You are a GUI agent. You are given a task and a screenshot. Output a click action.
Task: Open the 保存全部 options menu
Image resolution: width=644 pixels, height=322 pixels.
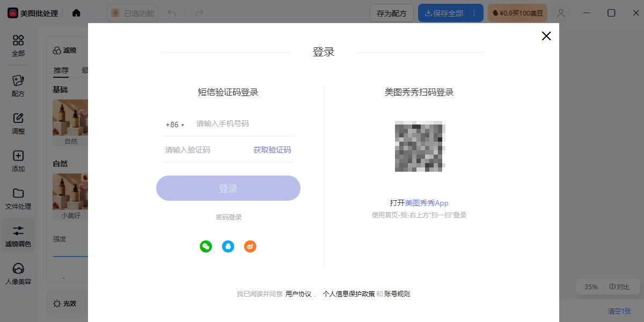(474, 13)
